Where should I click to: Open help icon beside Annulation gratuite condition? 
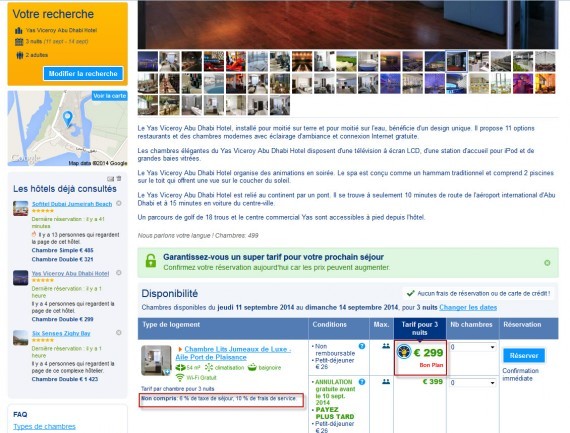click(x=362, y=382)
